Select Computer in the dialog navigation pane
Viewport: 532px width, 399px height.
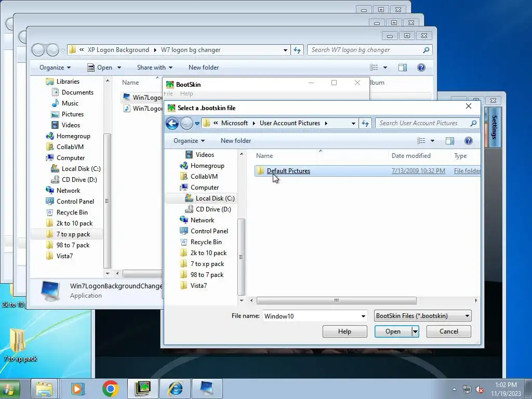point(205,187)
